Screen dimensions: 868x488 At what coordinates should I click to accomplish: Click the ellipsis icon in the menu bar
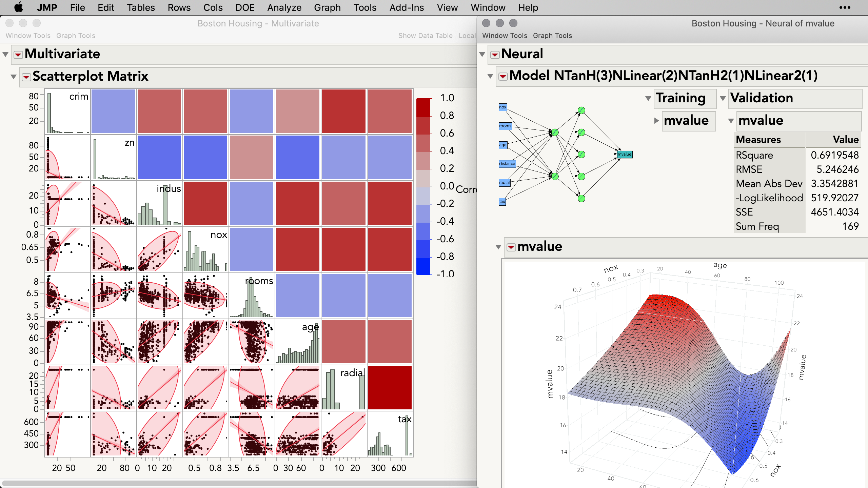tap(845, 7)
